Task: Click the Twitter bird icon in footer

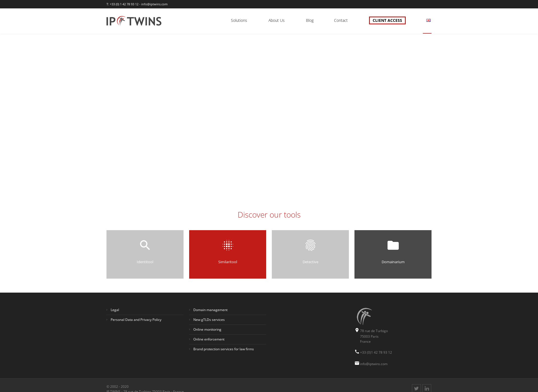Action: click(416, 388)
